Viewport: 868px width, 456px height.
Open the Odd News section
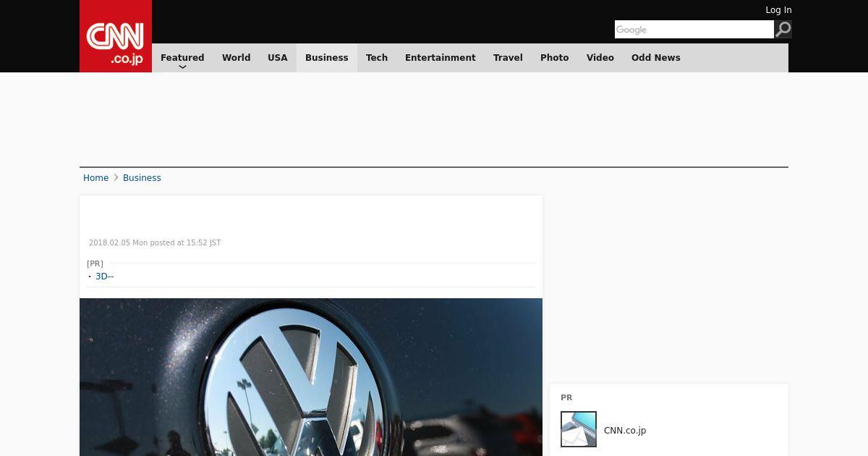click(656, 58)
